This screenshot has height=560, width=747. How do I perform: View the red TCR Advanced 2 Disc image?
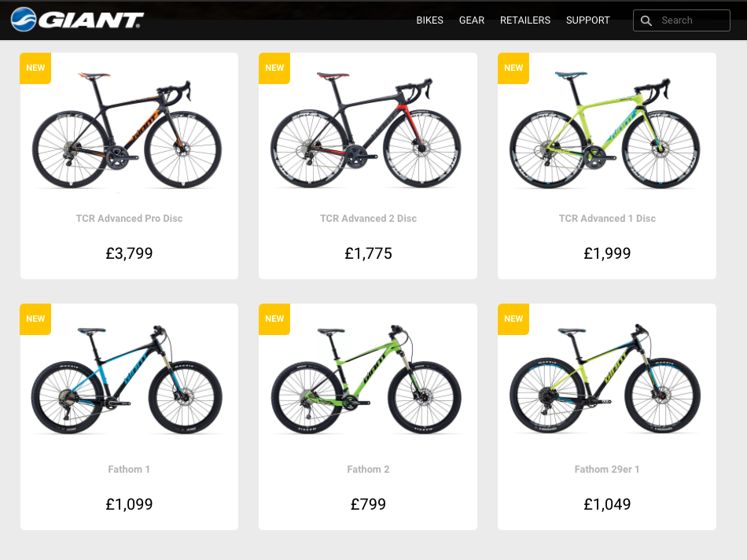pos(368,131)
